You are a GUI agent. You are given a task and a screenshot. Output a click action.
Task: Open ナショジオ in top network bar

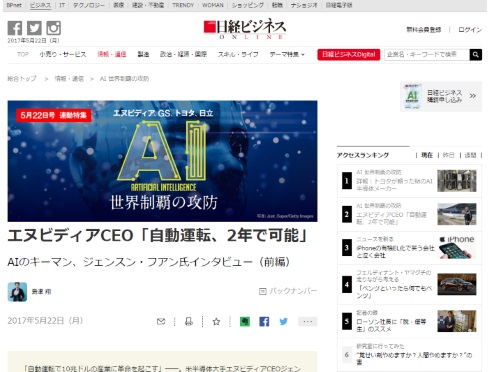coord(304,5)
